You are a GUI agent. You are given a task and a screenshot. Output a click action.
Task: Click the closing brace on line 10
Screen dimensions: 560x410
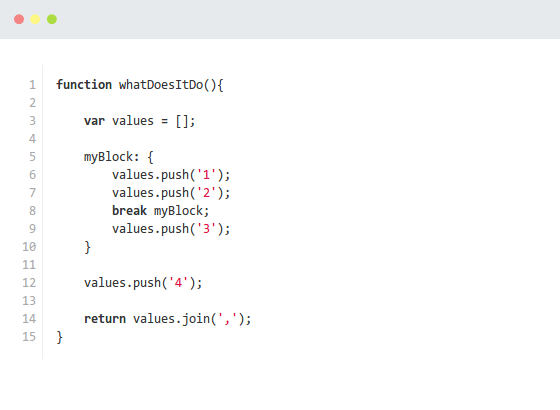click(88, 247)
